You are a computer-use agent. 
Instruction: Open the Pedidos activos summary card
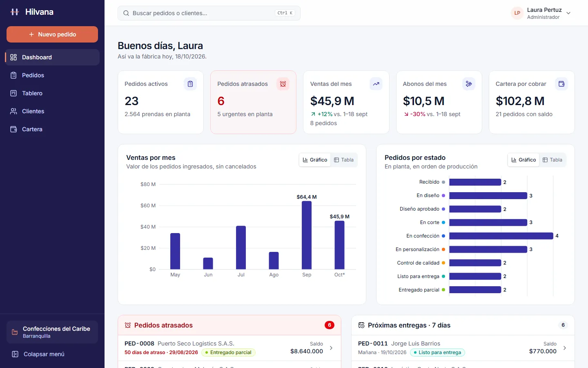[x=160, y=102]
